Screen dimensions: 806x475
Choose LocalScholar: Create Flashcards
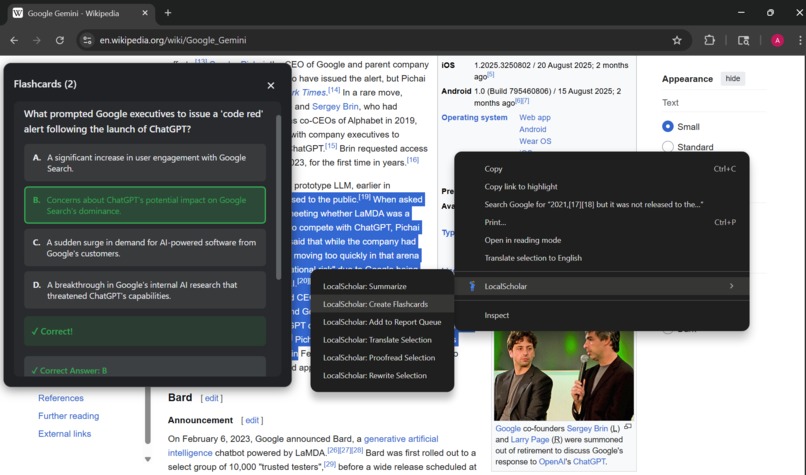382,304
